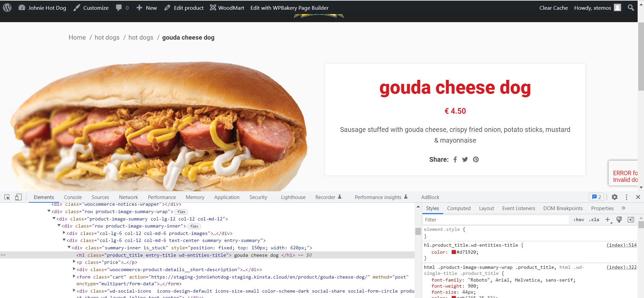Expand the product-images div node
Screen dimensions: 644x298
(64, 233)
